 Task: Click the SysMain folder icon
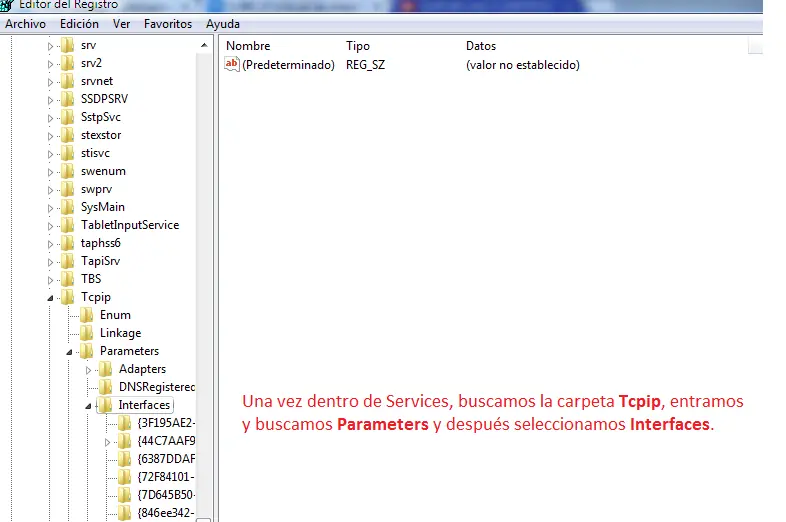(x=68, y=207)
